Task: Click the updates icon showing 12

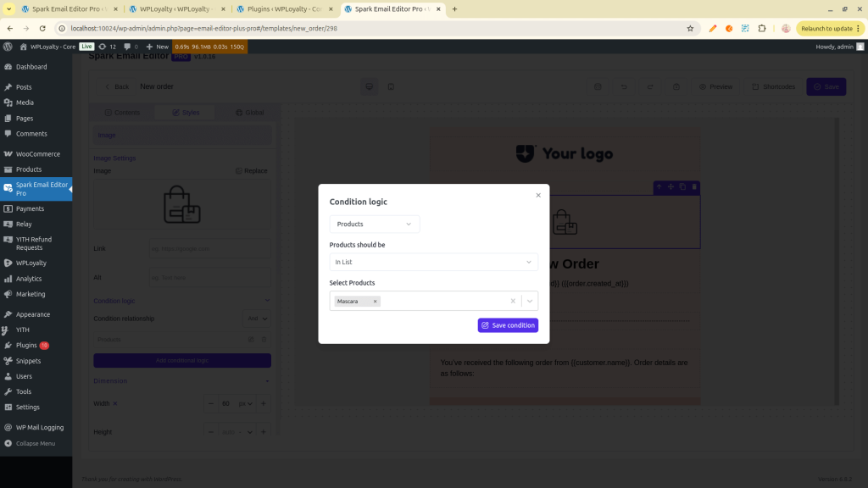Action: 108,47
